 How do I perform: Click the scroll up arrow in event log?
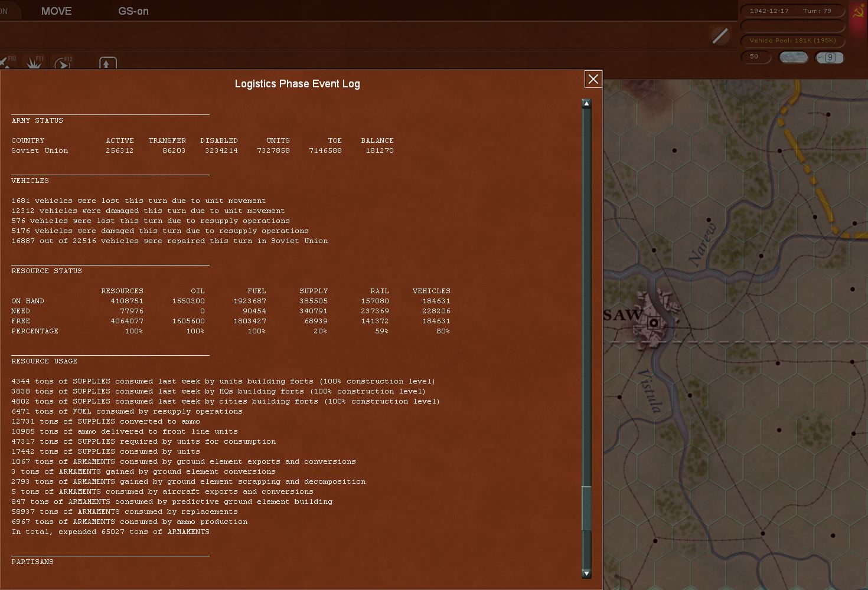click(x=586, y=104)
